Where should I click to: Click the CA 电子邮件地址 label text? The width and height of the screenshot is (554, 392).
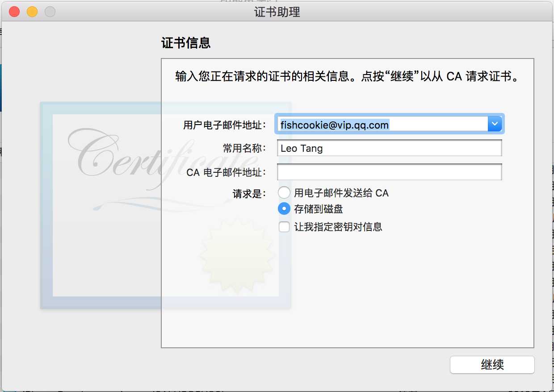[x=226, y=172]
